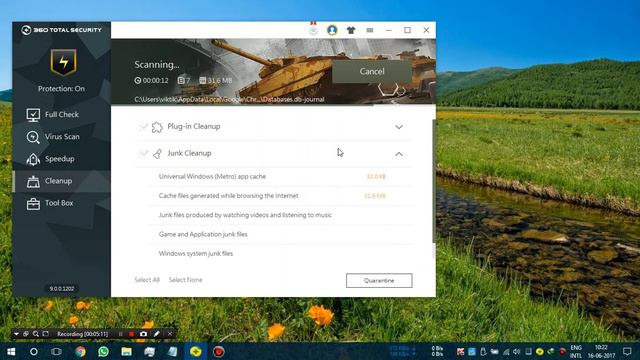Close the recording toolbar
Screen dimensions: 640x360
point(170,334)
